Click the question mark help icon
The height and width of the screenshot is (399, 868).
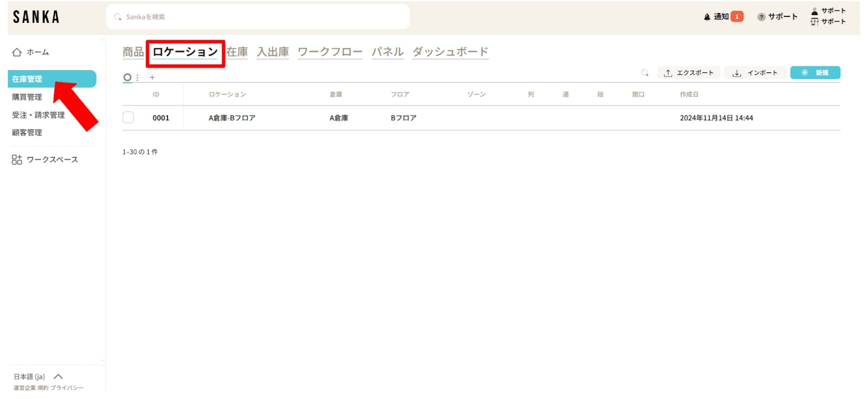tap(761, 17)
